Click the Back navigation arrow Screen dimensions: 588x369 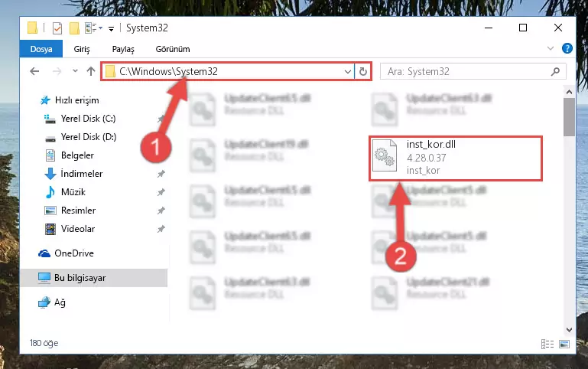34,71
